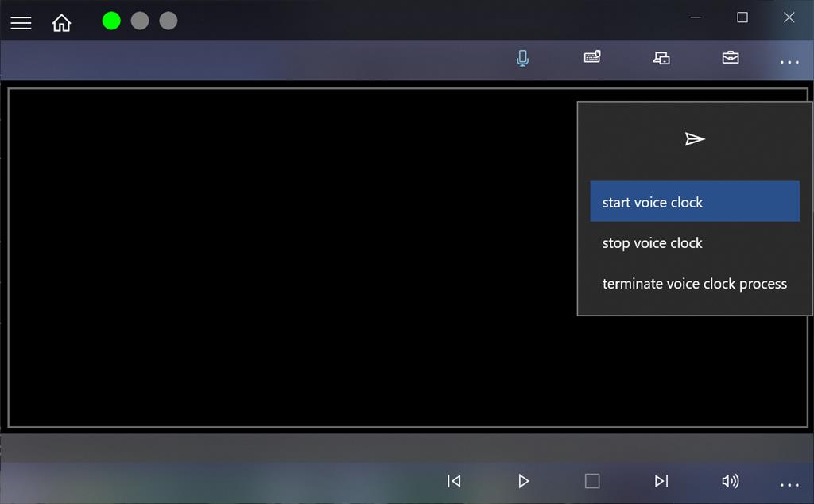Skip to the next track

pyautogui.click(x=661, y=481)
